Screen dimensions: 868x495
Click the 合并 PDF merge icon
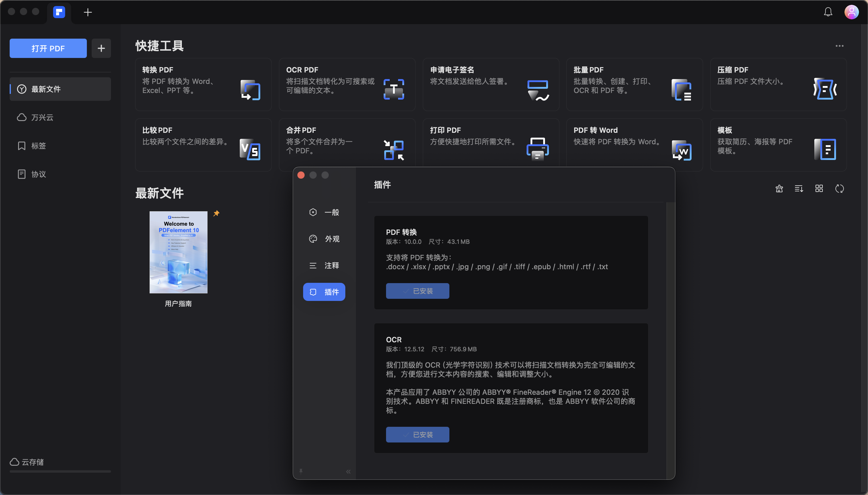pyautogui.click(x=394, y=150)
